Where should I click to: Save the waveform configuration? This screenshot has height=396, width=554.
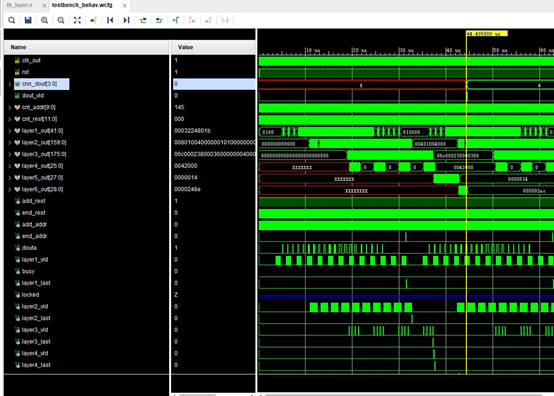pos(28,20)
